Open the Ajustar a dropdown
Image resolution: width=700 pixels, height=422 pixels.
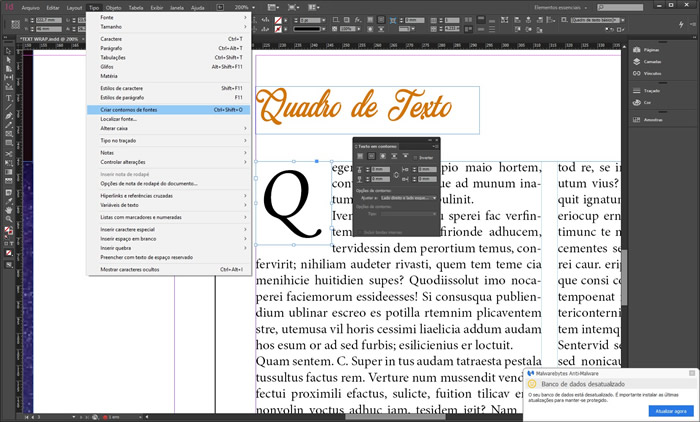[408, 198]
